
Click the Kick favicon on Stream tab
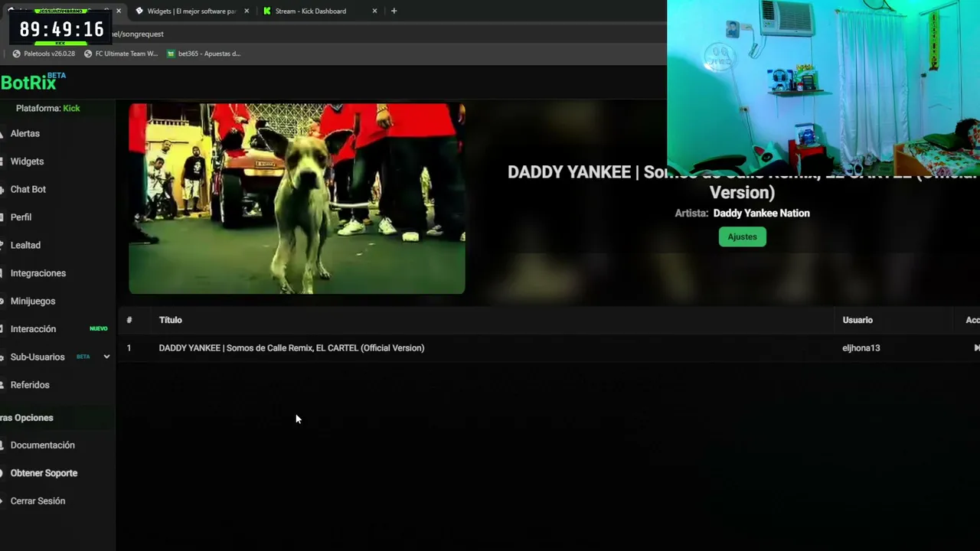pos(266,11)
